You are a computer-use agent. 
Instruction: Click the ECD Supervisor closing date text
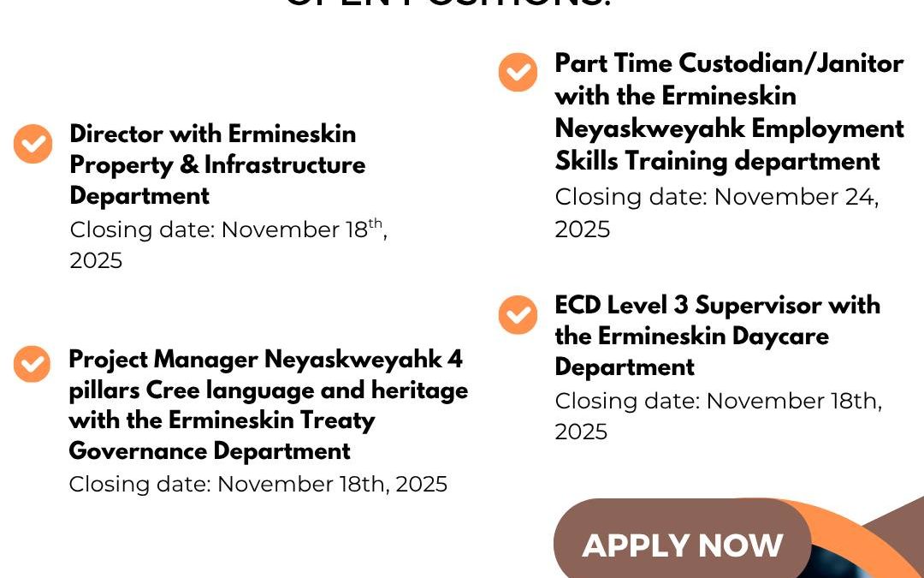(x=718, y=402)
